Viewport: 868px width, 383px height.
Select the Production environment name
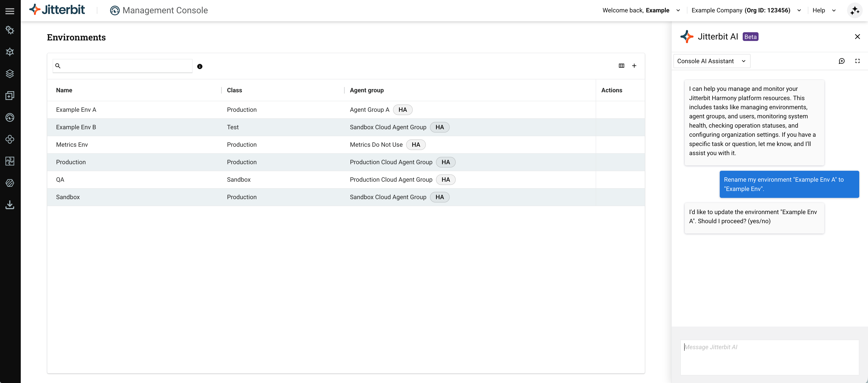coord(71,162)
